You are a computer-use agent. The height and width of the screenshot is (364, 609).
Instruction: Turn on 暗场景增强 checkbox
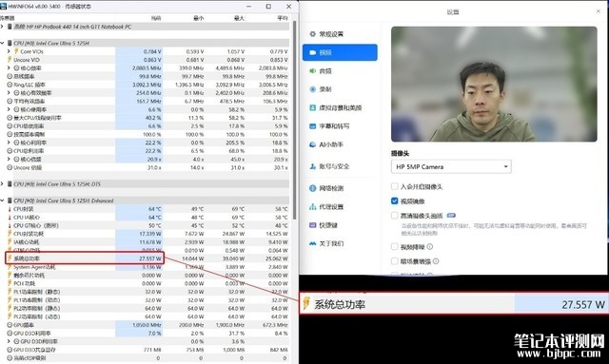click(x=395, y=261)
